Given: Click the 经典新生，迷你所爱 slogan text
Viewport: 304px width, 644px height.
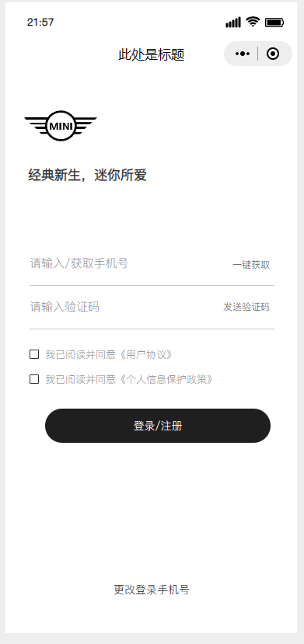Looking at the screenshot, I should (87, 176).
